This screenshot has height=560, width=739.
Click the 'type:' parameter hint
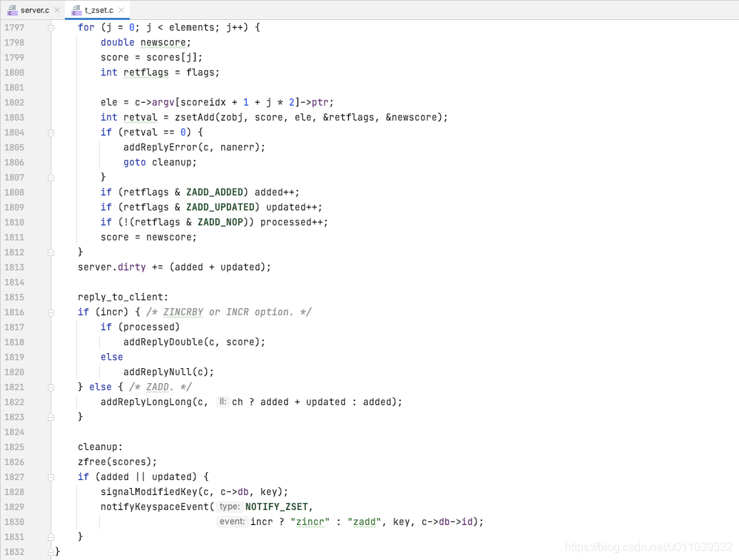pyautogui.click(x=230, y=506)
